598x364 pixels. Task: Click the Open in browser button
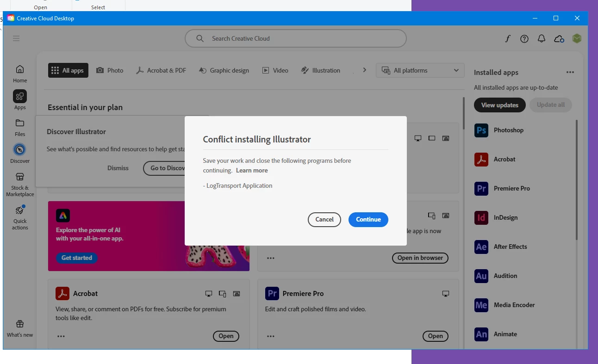(420, 258)
